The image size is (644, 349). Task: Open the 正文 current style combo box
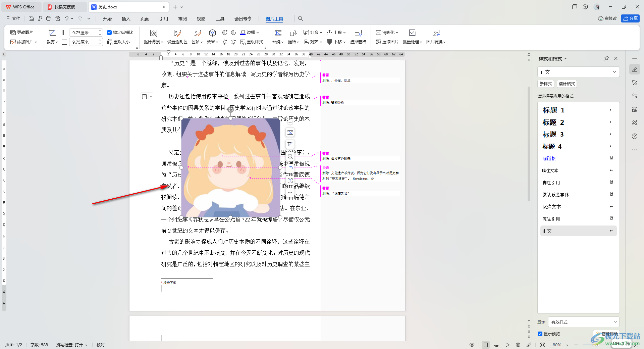[578, 72]
